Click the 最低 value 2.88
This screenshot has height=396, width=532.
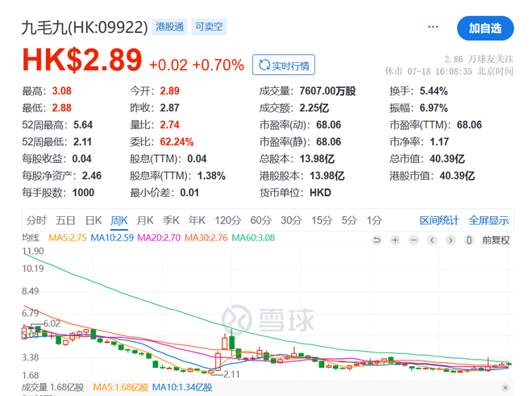[62, 108]
